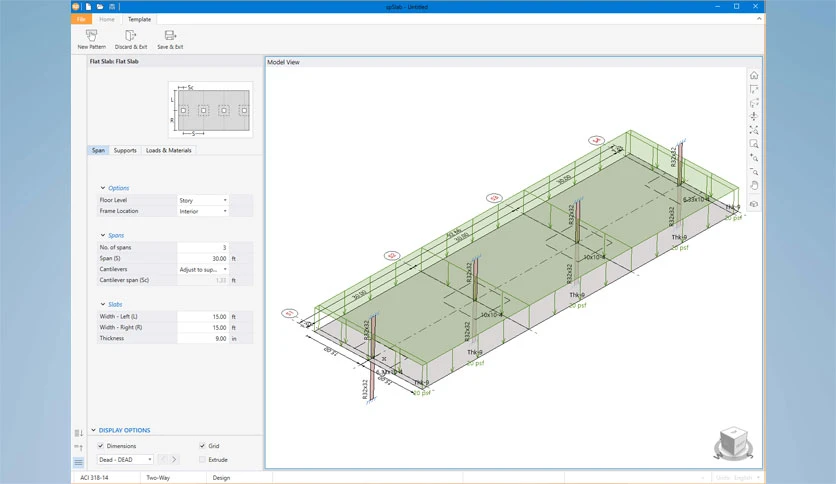Image resolution: width=836 pixels, height=484 pixels.
Task: Open the Dead - DEAD load case dropdown
Action: 125,459
